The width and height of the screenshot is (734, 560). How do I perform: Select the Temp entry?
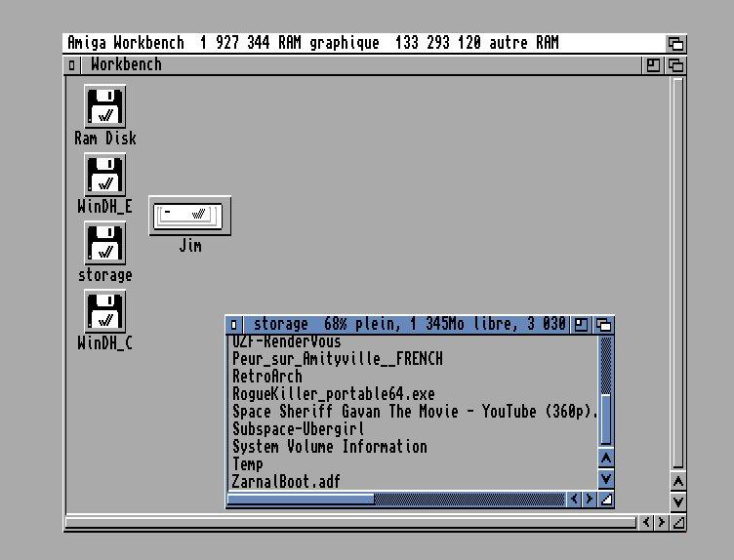coord(247,464)
